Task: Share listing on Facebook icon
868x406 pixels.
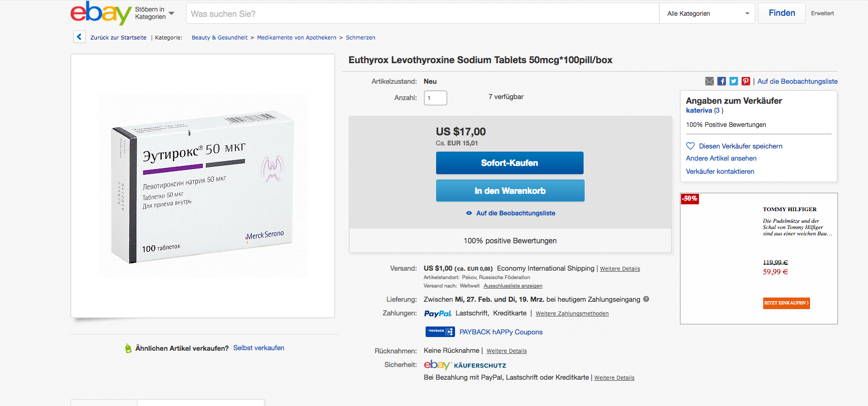Action: pos(722,81)
